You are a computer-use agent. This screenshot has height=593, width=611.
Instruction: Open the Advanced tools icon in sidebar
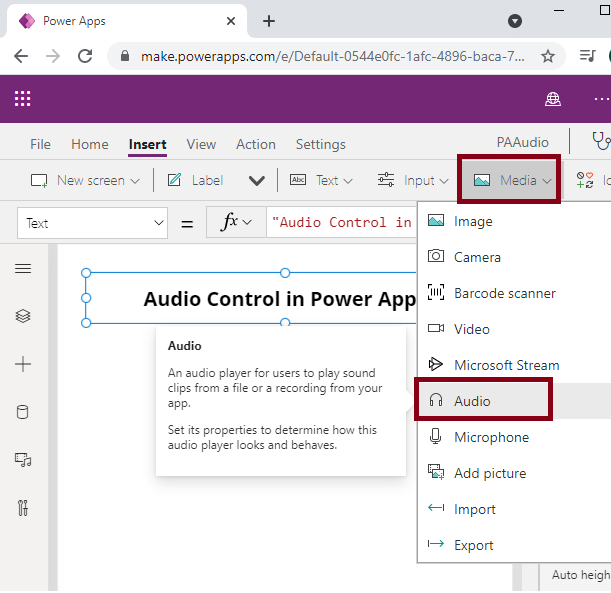[x=23, y=508]
